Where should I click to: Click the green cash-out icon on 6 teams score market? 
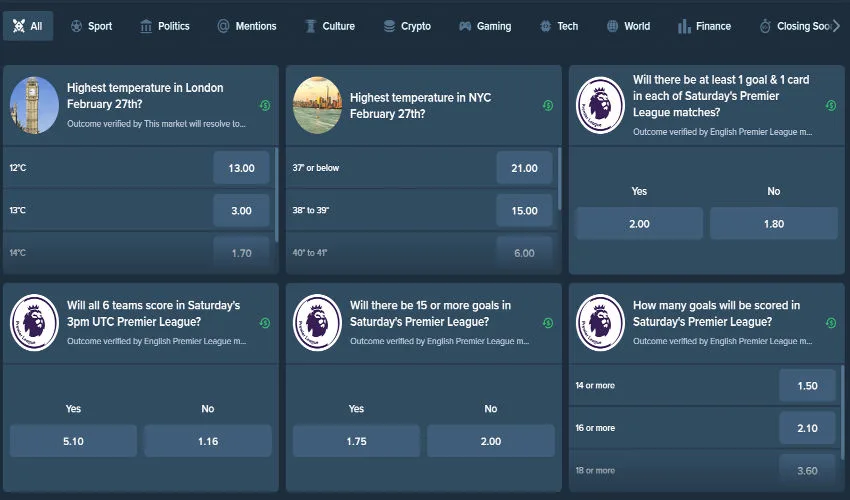click(x=265, y=323)
